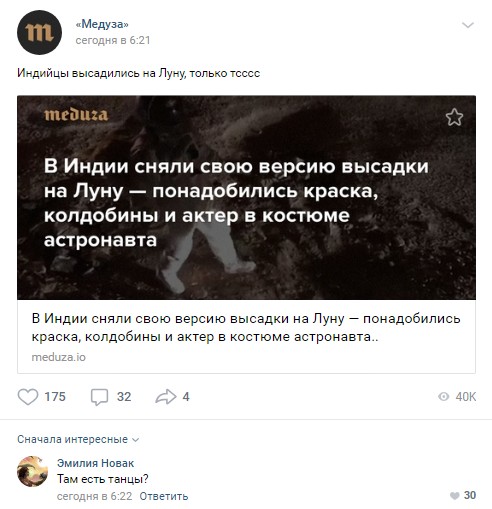Viewport: 492px width, 509px height.
Task: Click the meduza logo inside article image
Action: click(x=76, y=115)
